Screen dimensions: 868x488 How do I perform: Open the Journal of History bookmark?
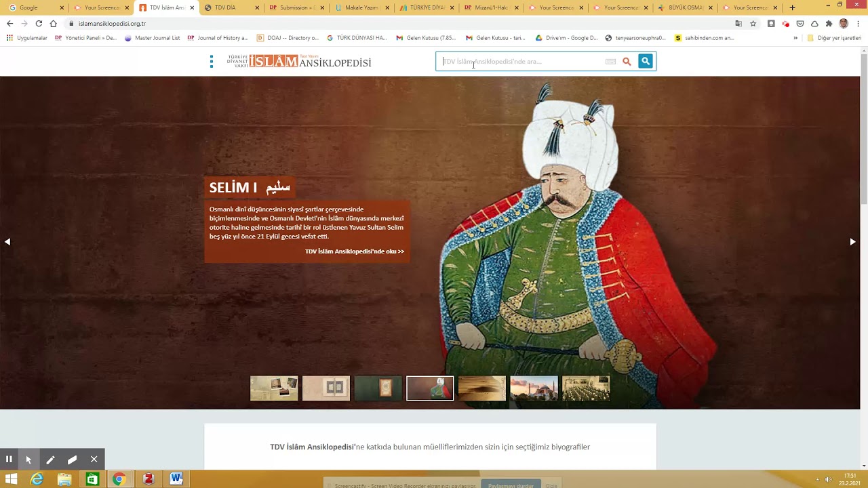coord(218,38)
